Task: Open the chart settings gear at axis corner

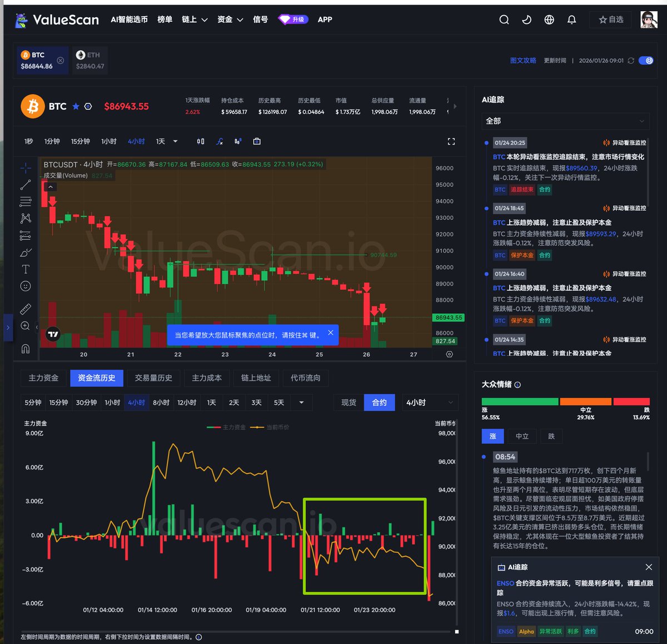Action: (x=449, y=354)
